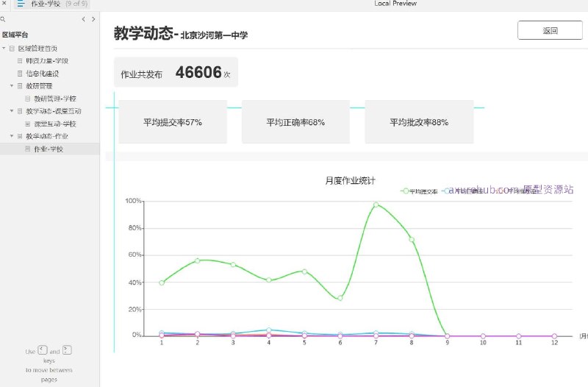Screen dimensions: 588x387
Task: Click the data point at month 10
Action: click(483, 336)
